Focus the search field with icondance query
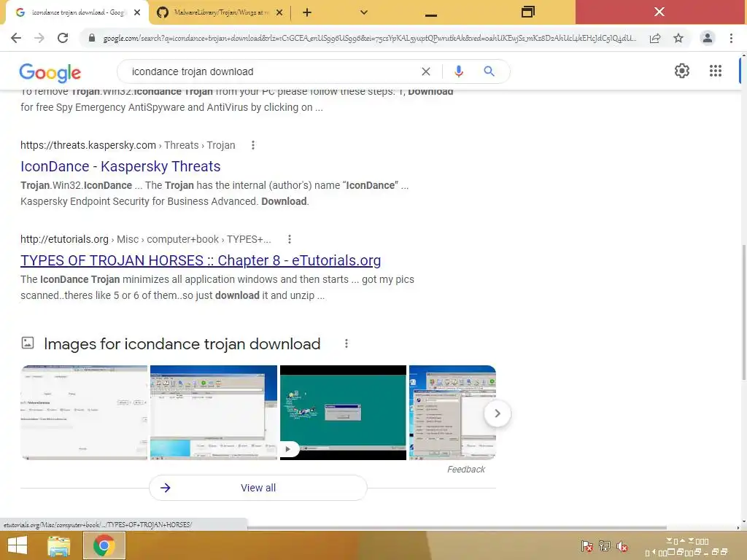 (271, 71)
